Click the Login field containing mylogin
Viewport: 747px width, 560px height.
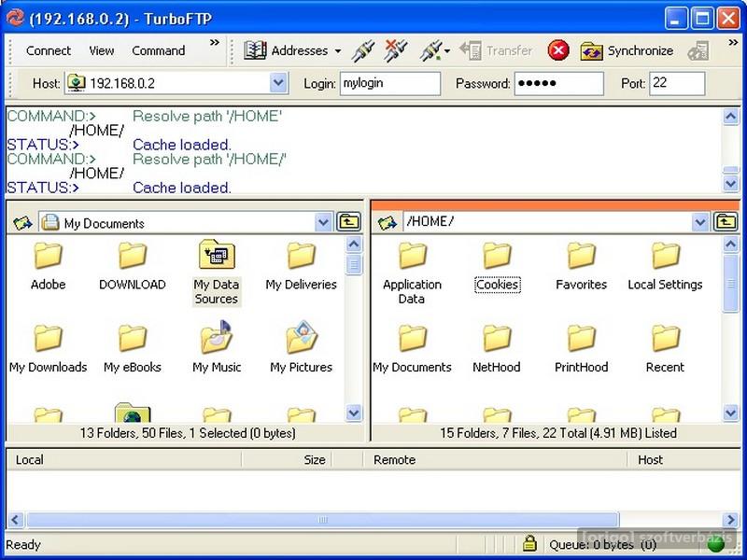coord(390,83)
